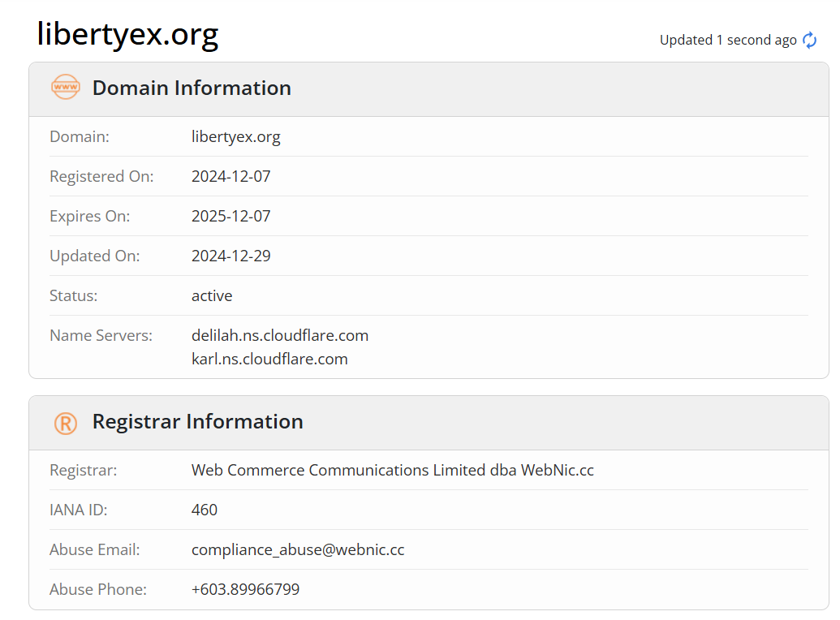Click name server delilah.ns.cloudflare.com
The width and height of the screenshot is (840, 620).
(280, 335)
